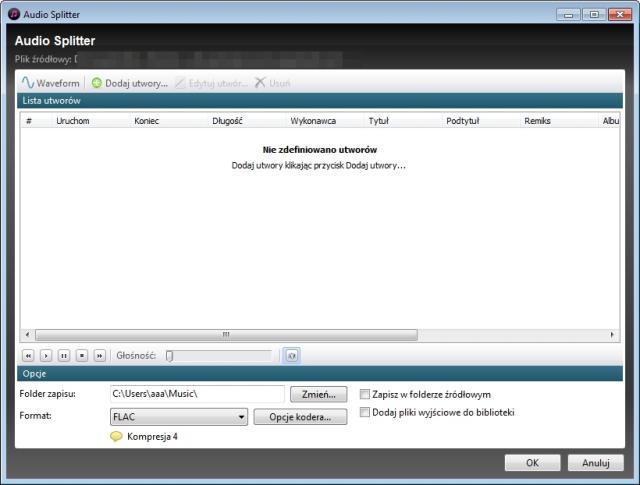640x485 pixels.
Task: Open the FLAC format dropdown
Action: point(179,417)
